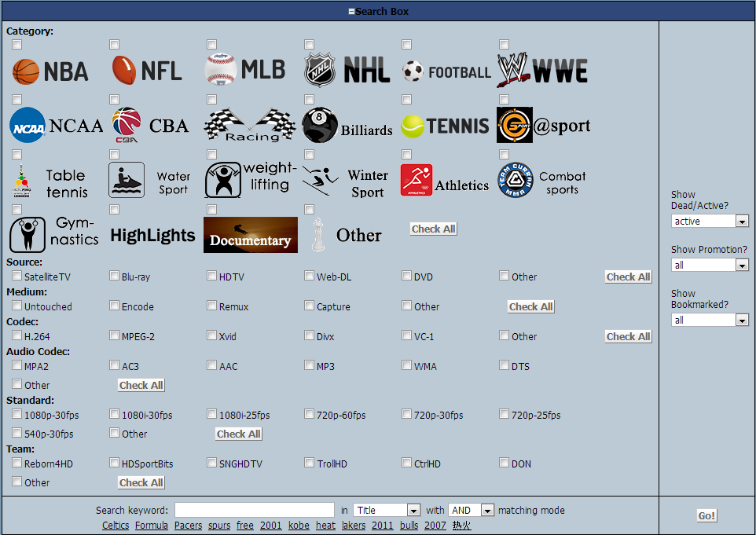This screenshot has width=756, height=535.
Task: Click the Athletics red runner icon
Action: pos(445,180)
